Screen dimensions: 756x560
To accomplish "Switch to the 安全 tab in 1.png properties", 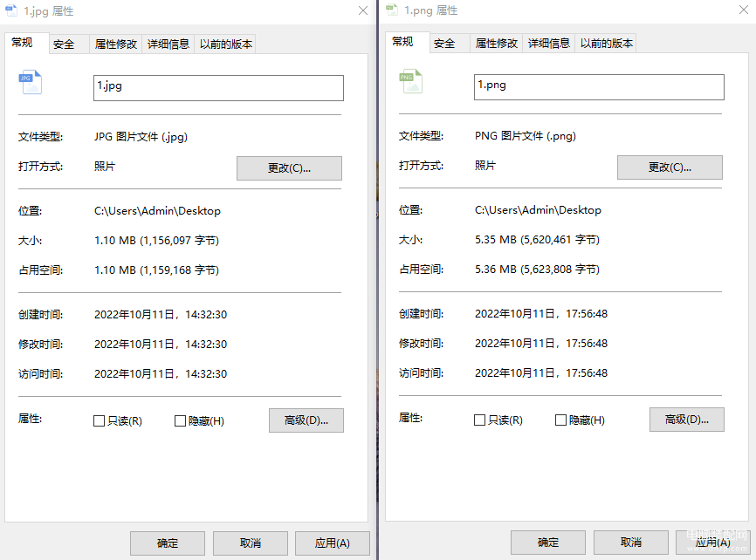I will (449, 44).
